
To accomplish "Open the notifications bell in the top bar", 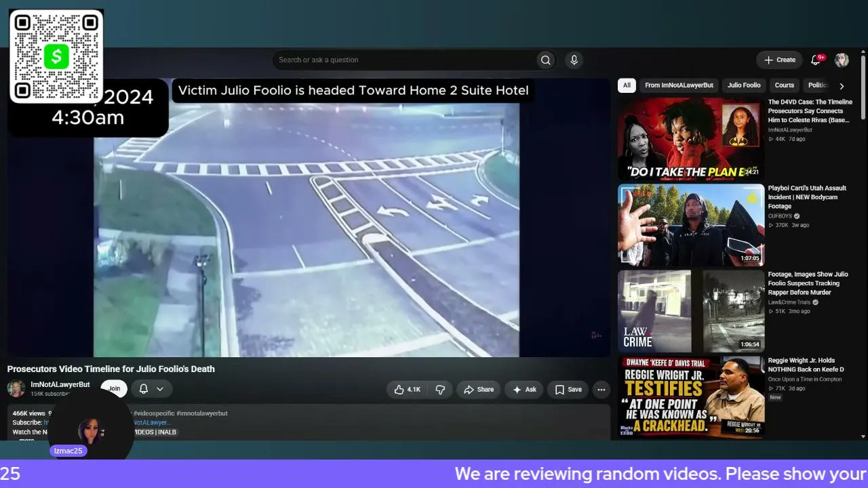I will click(x=816, y=60).
